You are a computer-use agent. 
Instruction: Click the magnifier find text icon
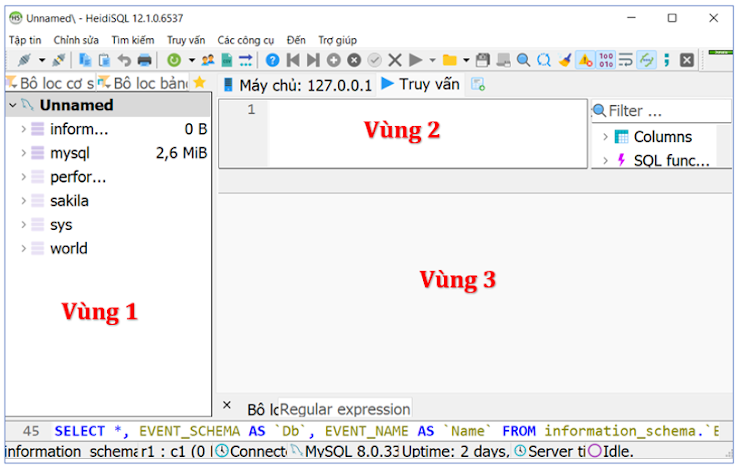coord(523,60)
